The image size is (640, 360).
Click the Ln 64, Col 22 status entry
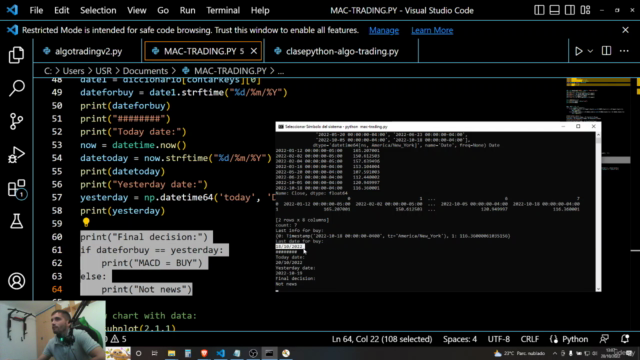(382, 339)
